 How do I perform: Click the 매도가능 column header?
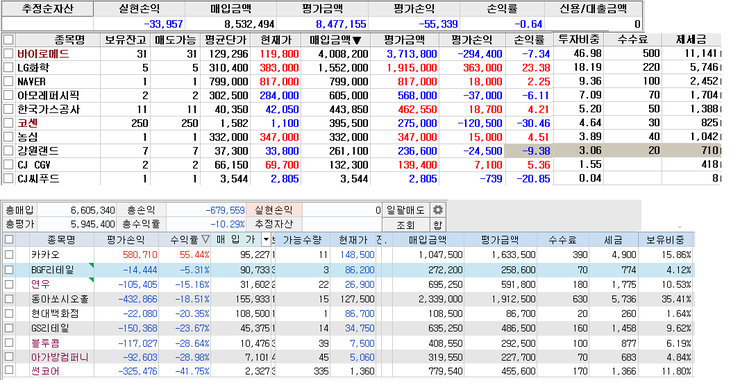(176, 40)
